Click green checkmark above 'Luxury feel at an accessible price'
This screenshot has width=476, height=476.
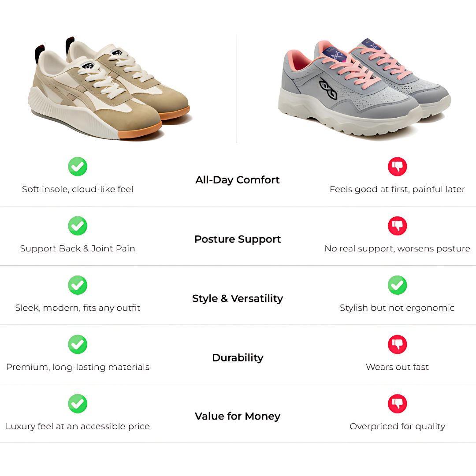point(78,404)
